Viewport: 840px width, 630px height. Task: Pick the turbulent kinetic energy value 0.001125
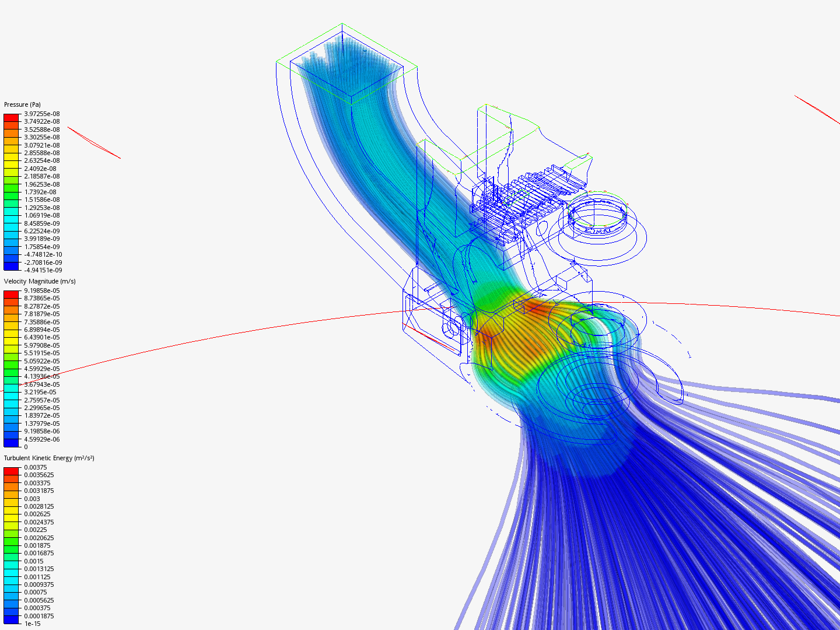tap(37, 577)
